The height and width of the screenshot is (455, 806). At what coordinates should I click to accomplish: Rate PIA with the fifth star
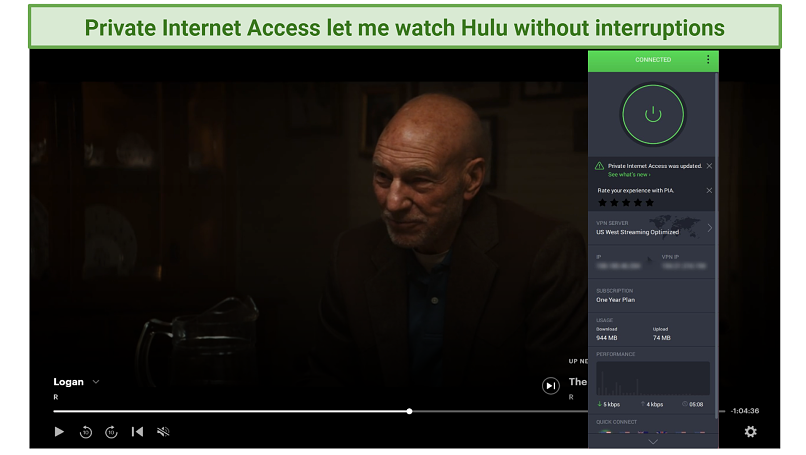tap(650, 203)
